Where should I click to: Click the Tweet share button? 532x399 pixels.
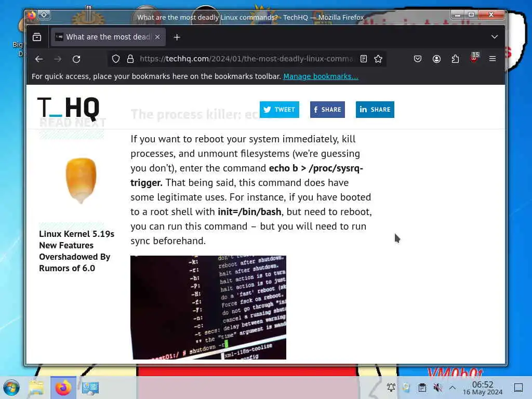pos(279,110)
